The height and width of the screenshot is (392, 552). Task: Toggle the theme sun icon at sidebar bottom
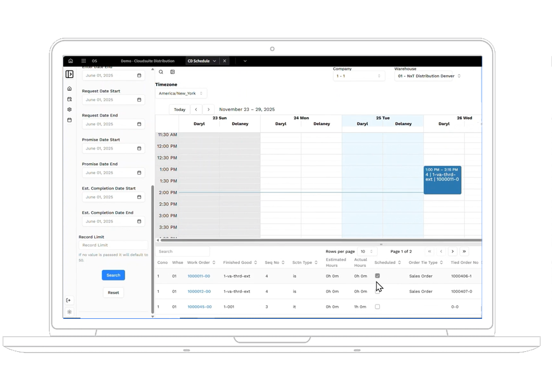pyautogui.click(x=69, y=312)
